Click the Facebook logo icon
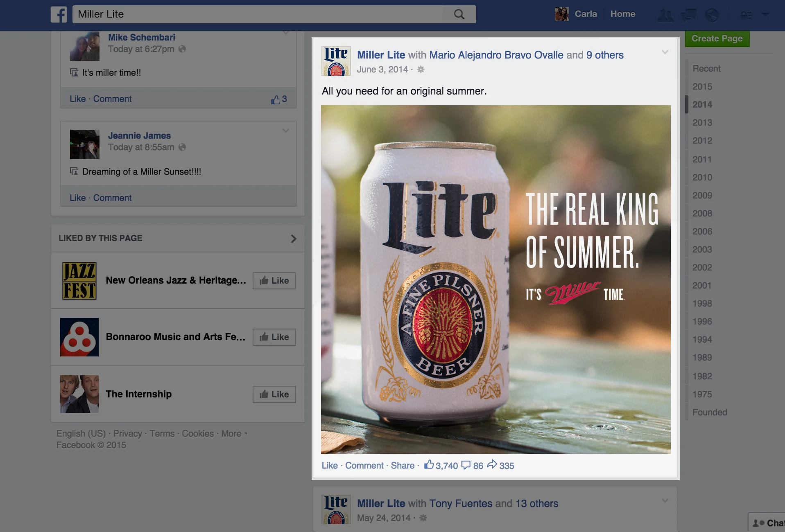The width and height of the screenshot is (785, 532). 59,14
